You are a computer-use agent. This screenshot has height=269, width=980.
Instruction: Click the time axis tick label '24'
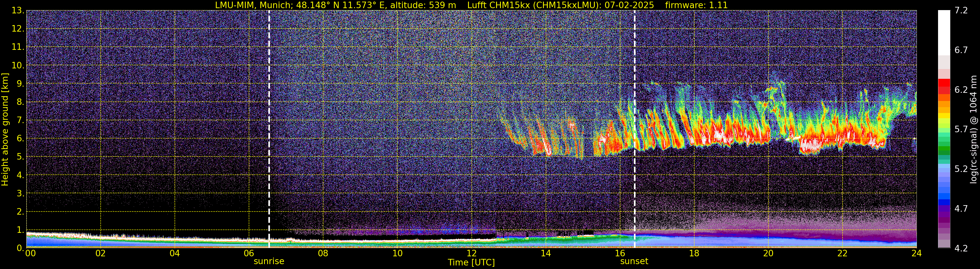917,253
